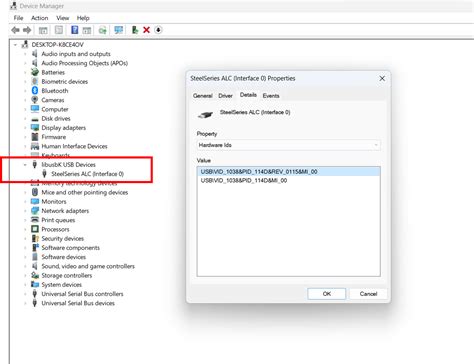Click the Network adapters icon

pos(35,211)
